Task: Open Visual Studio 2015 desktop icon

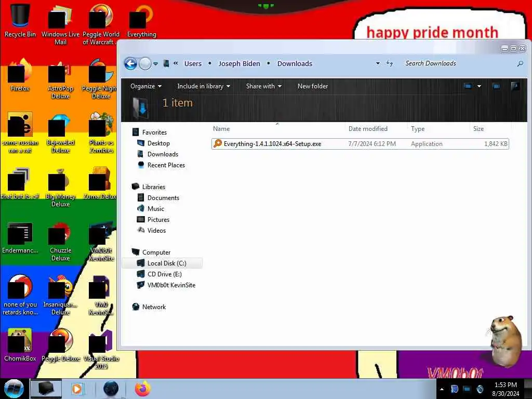Action: [101, 349]
